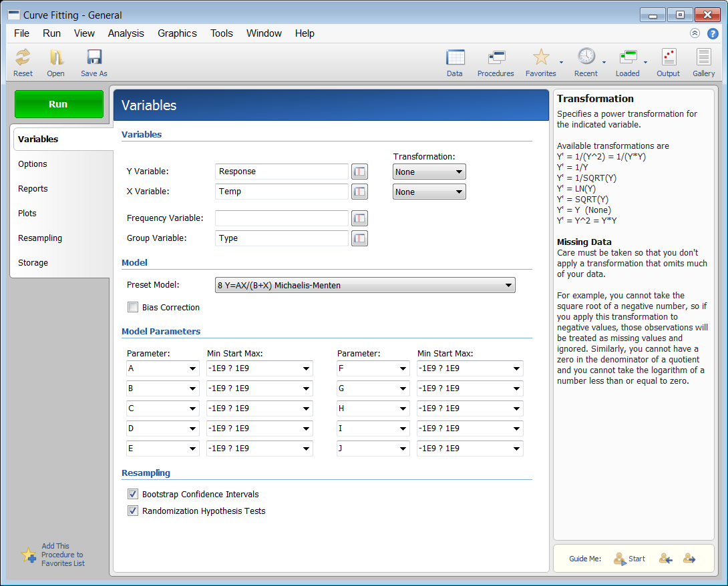The width and height of the screenshot is (728, 586).
Task: Open the Procedures navigator icon
Action: click(496, 57)
